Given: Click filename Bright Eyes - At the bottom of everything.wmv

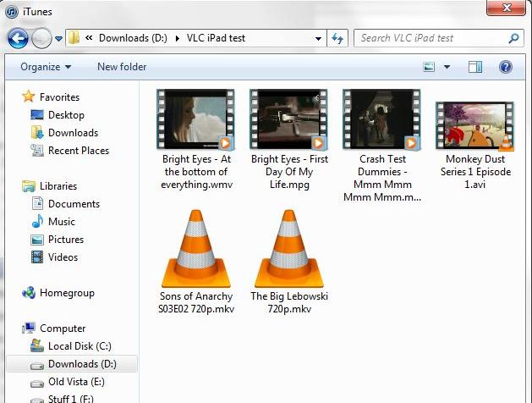Looking at the screenshot, I should [196, 172].
